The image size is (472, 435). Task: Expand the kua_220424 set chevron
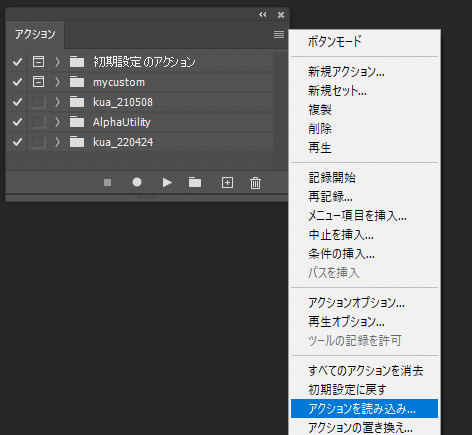pyautogui.click(x=57, y=142)
